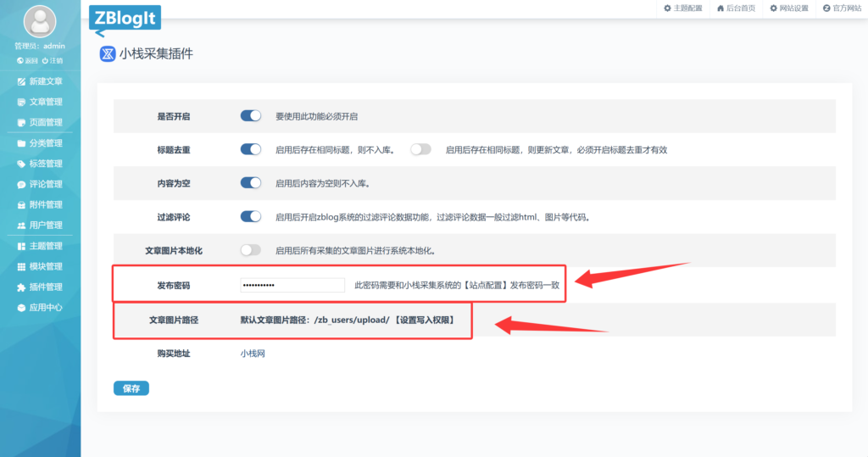Toggle the 内容为空 switch
Viewport: 868px width, 457px height.
coord(251,183)
